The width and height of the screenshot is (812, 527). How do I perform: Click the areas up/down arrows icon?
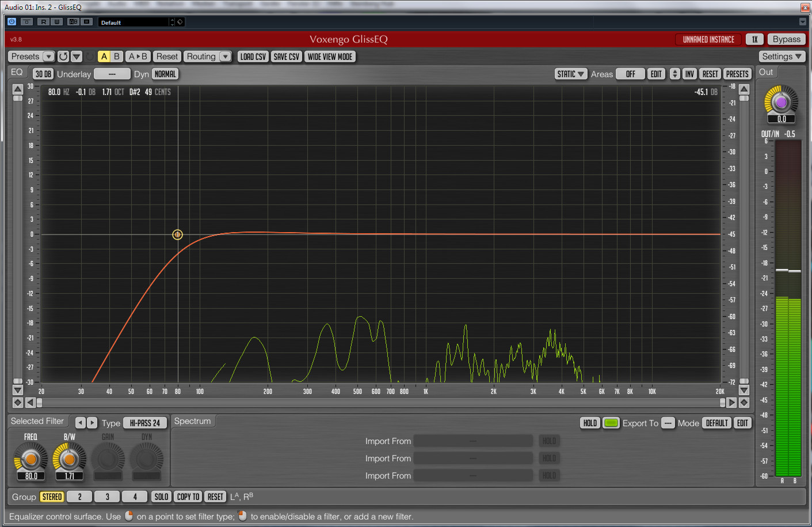click(x=674, y=74)
